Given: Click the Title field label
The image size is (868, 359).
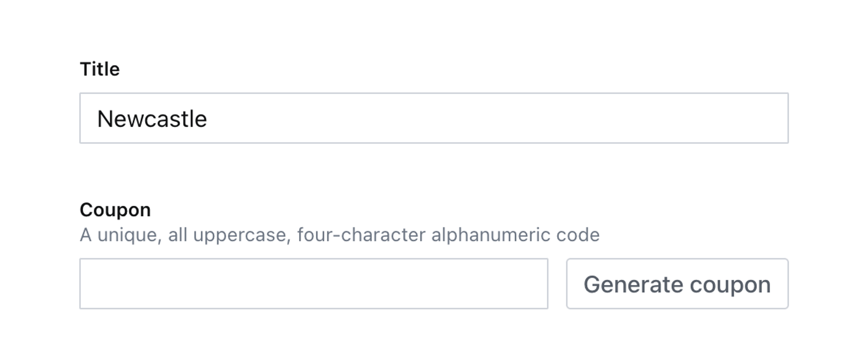Looking at the screenshot, I should coord(100,69).
